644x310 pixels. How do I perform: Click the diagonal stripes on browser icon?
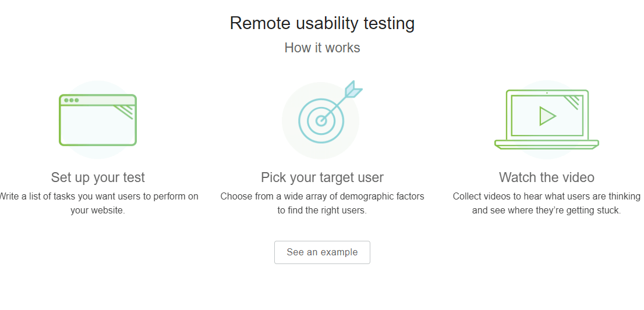point(124,112)
